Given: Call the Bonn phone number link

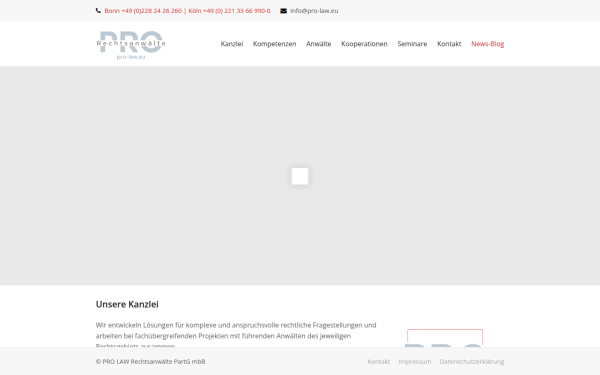Looking at the screenshot, I should (143, 11).
